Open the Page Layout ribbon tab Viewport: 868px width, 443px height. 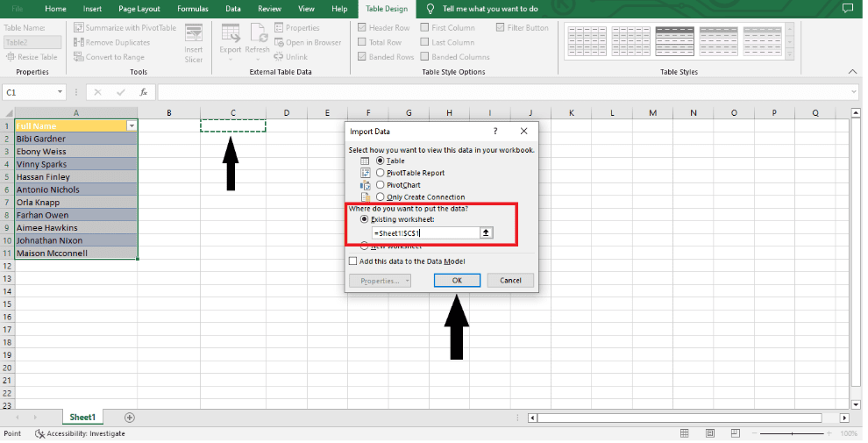point(139,9)
